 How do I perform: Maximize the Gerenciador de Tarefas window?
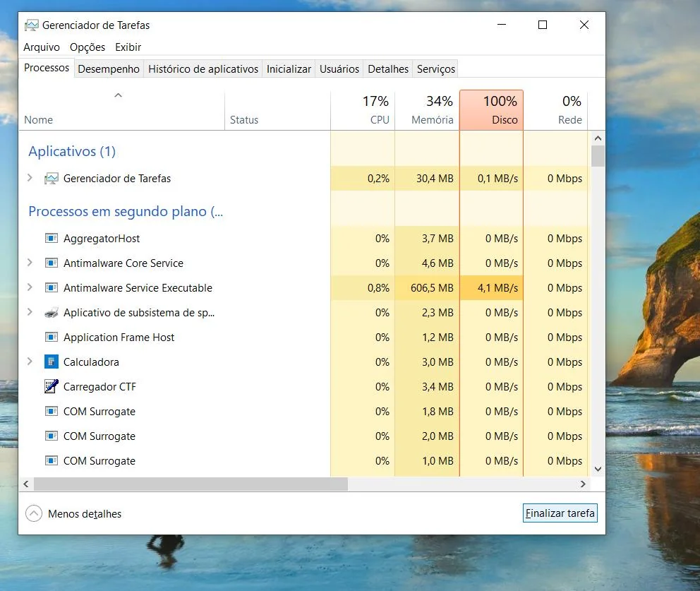543,25
